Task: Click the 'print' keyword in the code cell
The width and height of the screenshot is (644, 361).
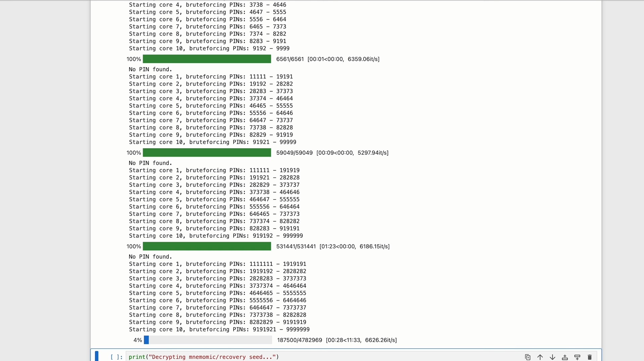Action: tap(137, 357)
